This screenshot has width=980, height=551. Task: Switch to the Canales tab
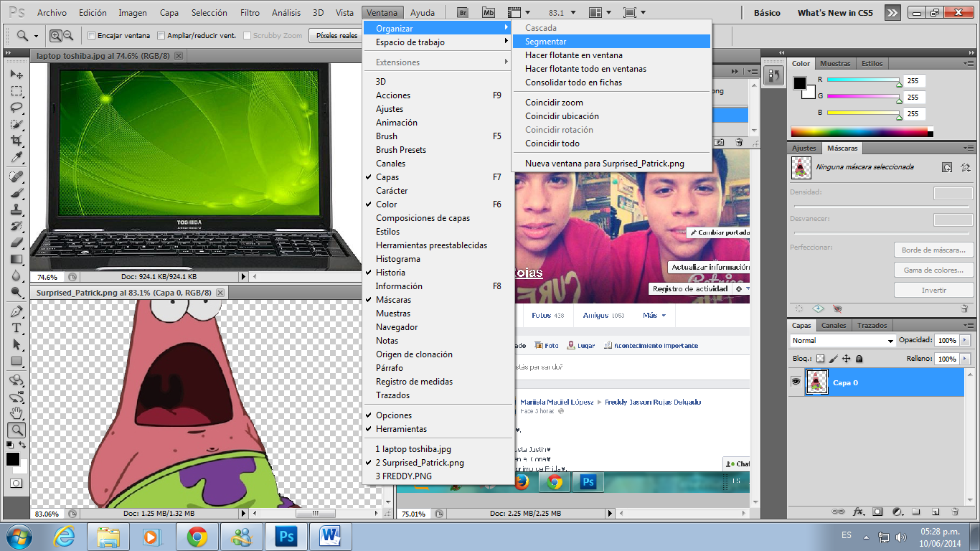834,325
